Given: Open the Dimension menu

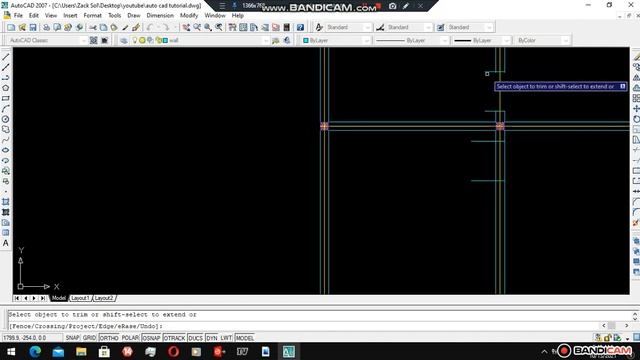Looking at the screenshot, I should (160, 16).
